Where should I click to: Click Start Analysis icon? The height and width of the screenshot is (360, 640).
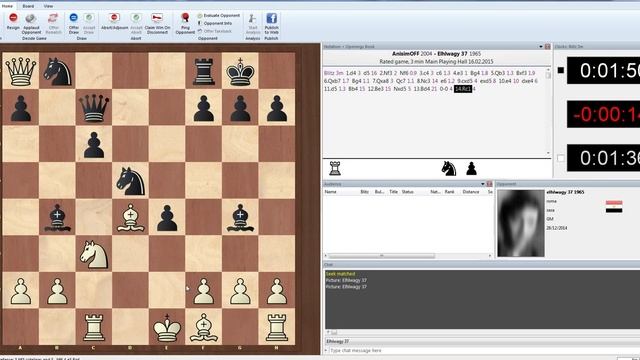click(x=253, y=23)
